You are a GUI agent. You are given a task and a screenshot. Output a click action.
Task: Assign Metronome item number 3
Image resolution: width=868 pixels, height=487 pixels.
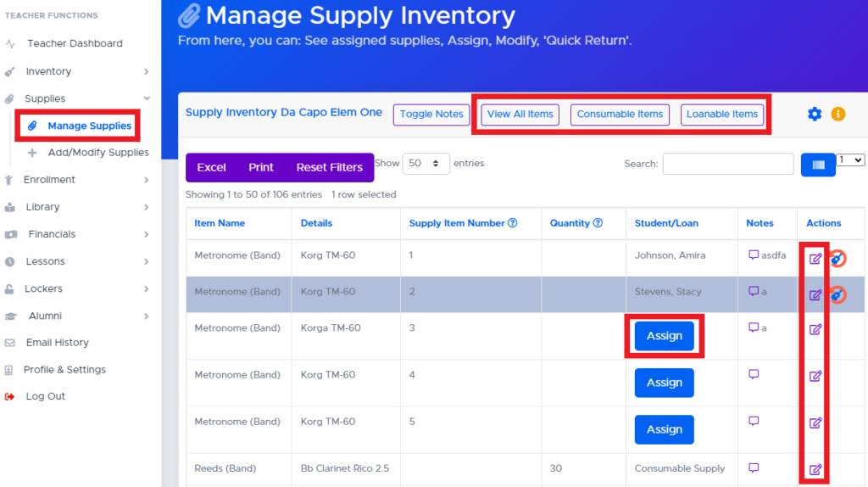point(664,336)
